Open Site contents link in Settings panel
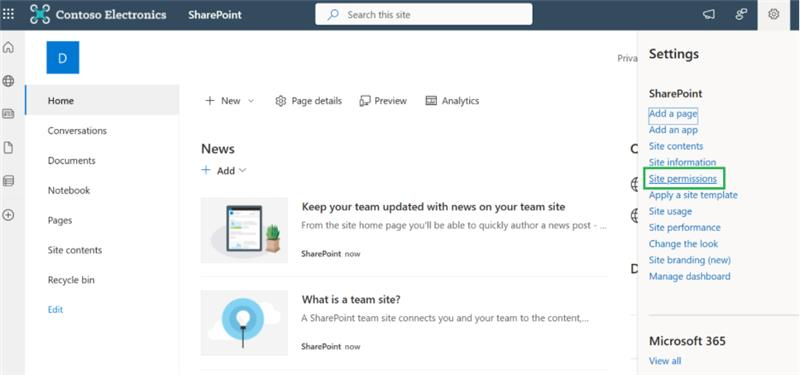800x375 pixels. [x=676, y=146]
